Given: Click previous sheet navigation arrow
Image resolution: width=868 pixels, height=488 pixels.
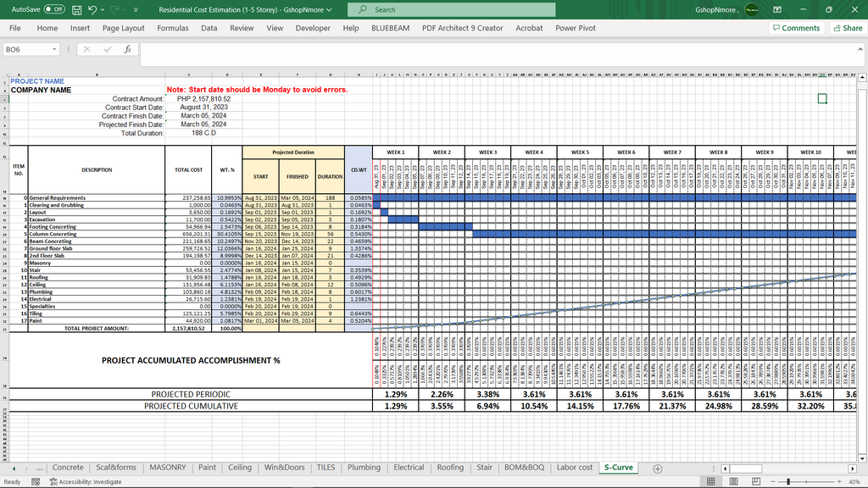Looking at the screenshot, I should click(14, 469).
